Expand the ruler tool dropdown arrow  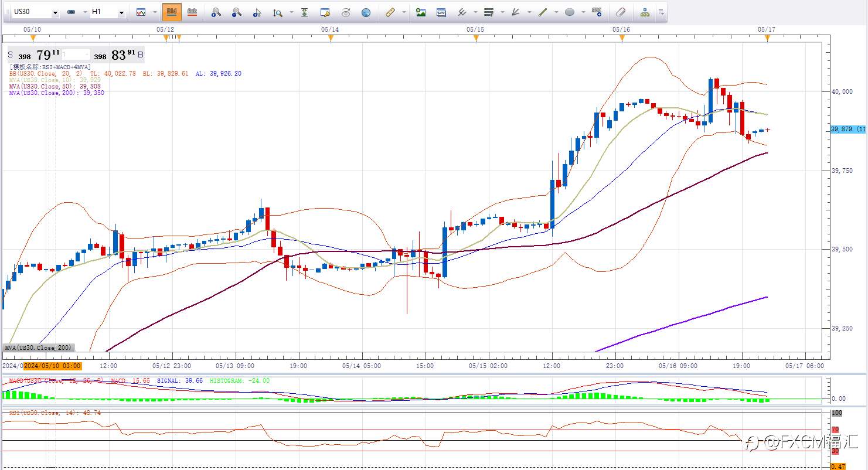[x=404, y=12]
